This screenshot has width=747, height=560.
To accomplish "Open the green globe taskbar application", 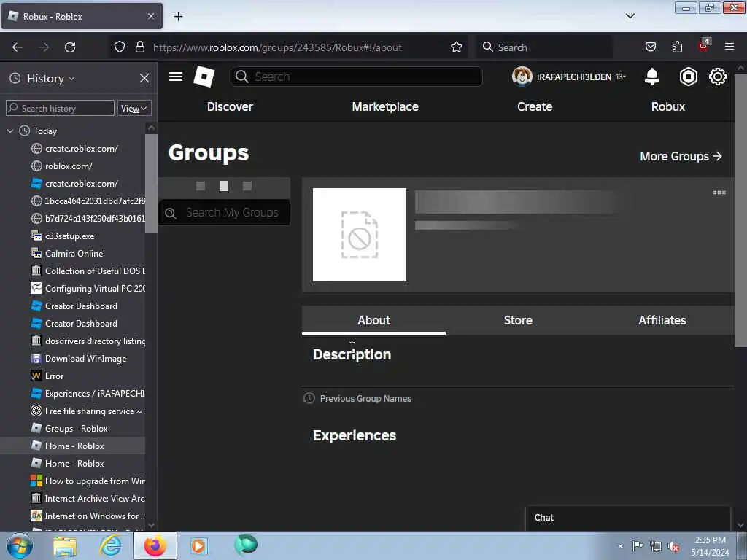I will click(x=246, y=545).
